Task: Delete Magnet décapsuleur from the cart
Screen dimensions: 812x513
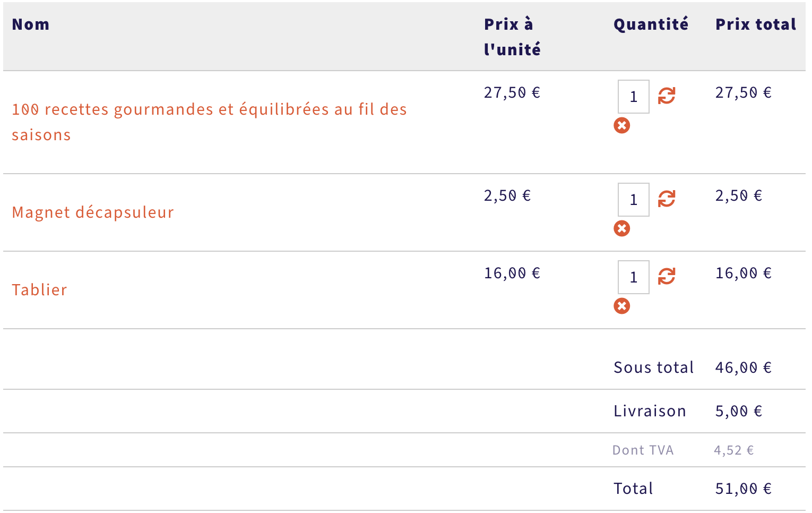Action: tap(622, 228)
